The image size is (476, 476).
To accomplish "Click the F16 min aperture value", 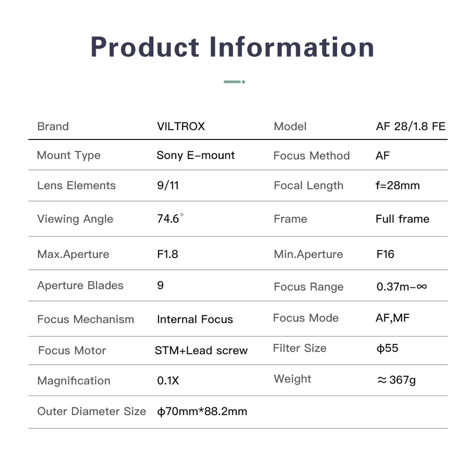I will [x=385, y=254].
